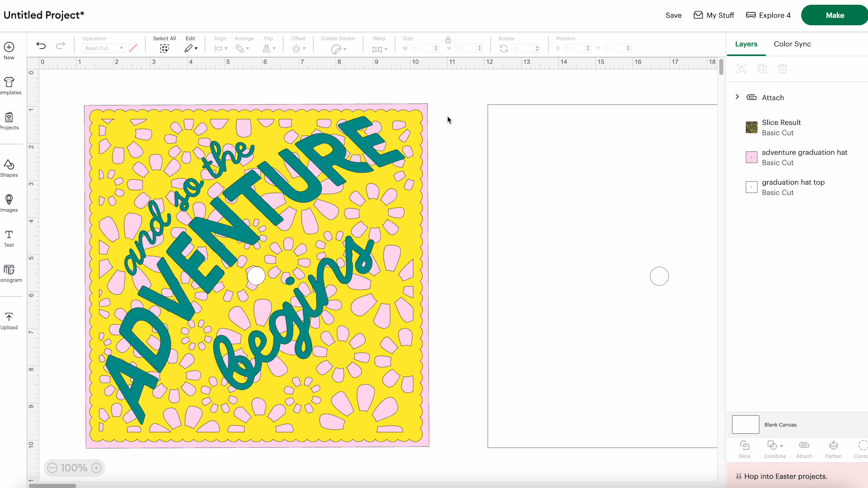Viewport: 868px width, 488px height.
Task: Click the Position X stepper
Action: pyautogui.click(x=588, y=48)
